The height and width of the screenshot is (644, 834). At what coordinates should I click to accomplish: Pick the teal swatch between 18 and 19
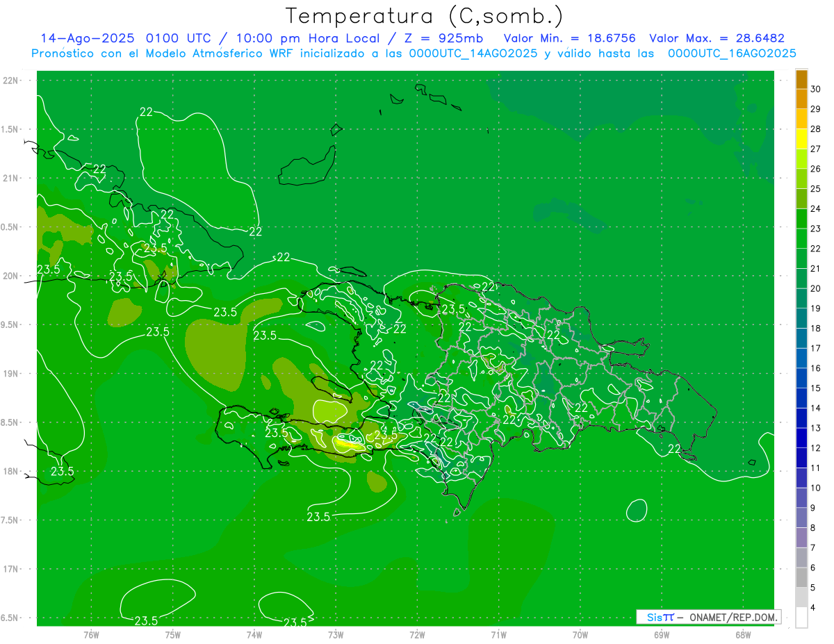tap(801, 319)
